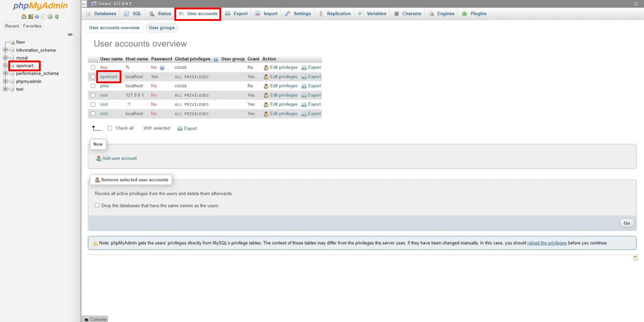The height and width of the screenshot is (322, 644).
Task: Open the Variables tab
Action: (372, 14)
